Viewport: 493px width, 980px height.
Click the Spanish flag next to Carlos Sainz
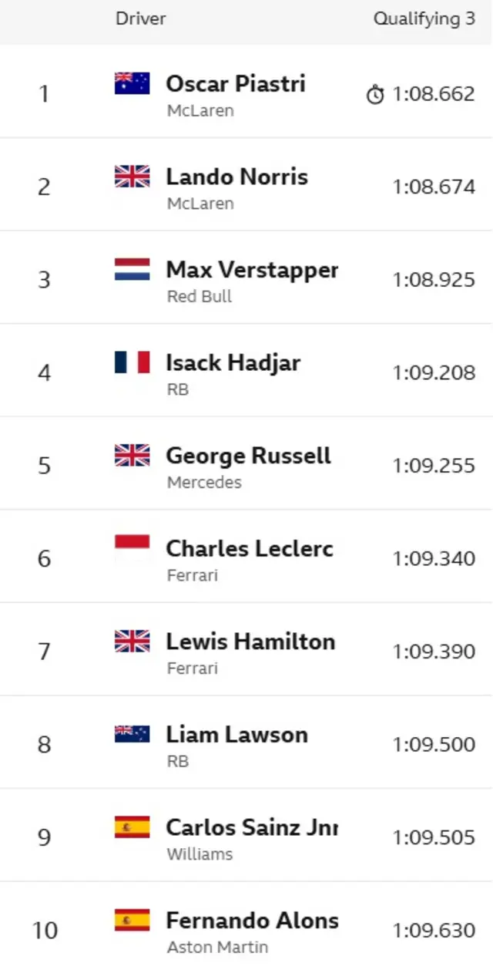132,827
